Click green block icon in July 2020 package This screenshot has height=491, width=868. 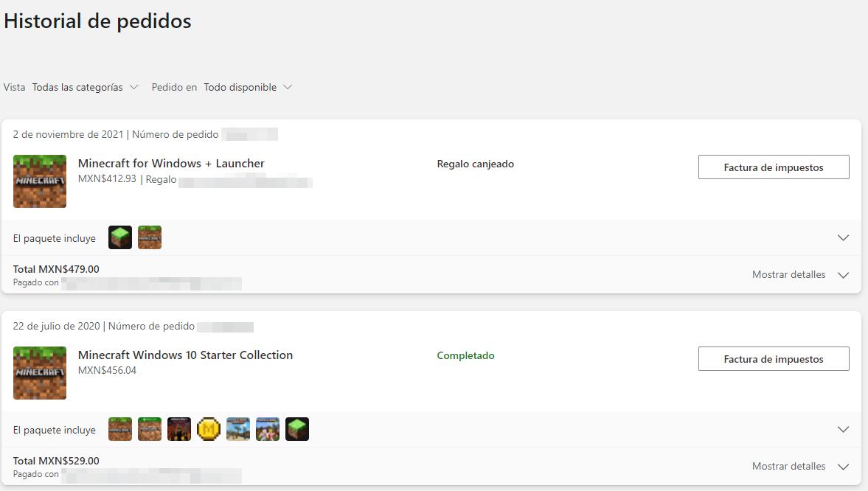(297, 429)
